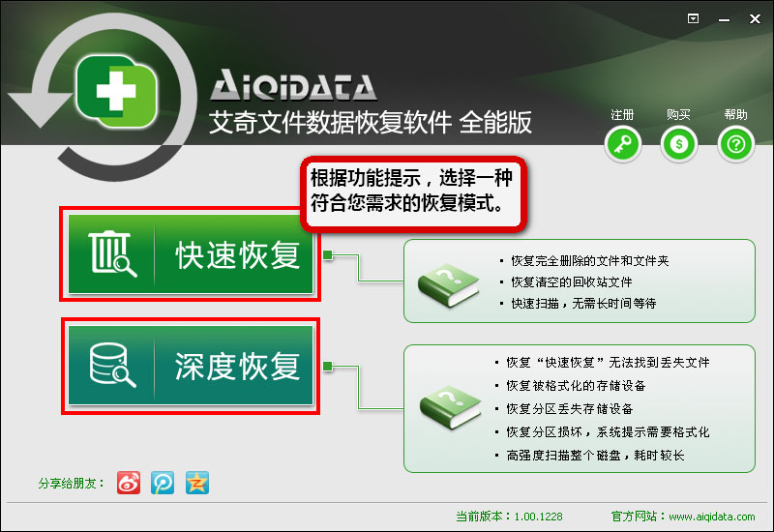Click the 帮助 question mark icon

pyautogui.click(x=736, y=144)
